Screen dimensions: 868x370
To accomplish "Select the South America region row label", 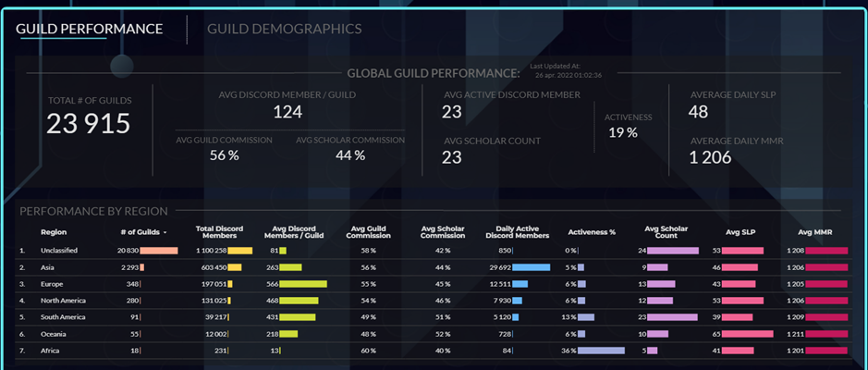I will click(x=63, y=317).
